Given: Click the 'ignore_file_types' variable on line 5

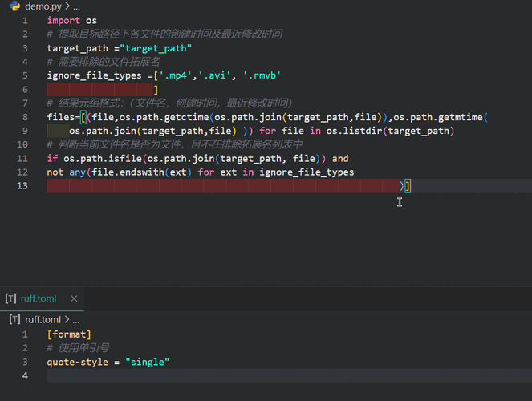Looking at the screenshot, I should [x=94, y=75].
